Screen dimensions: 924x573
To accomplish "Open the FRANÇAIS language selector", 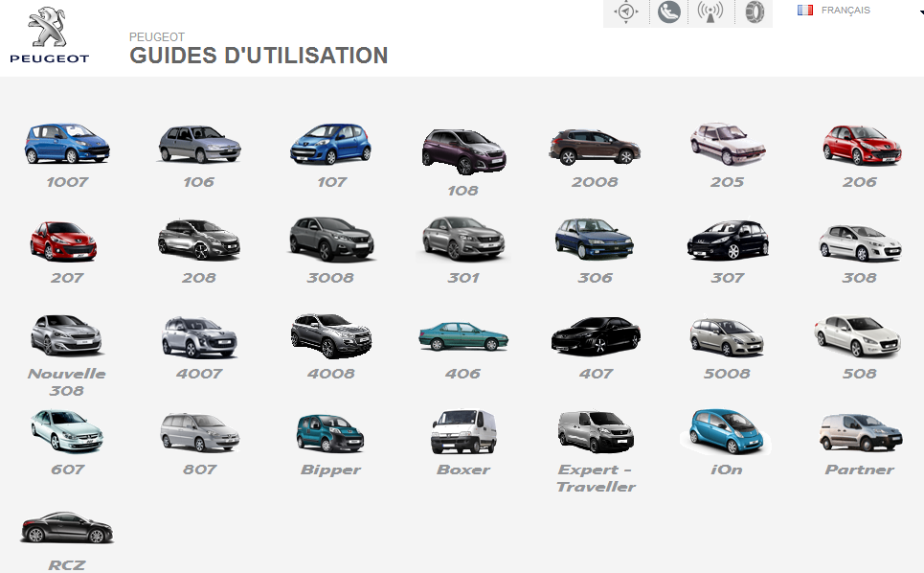I will pos(845,11).
